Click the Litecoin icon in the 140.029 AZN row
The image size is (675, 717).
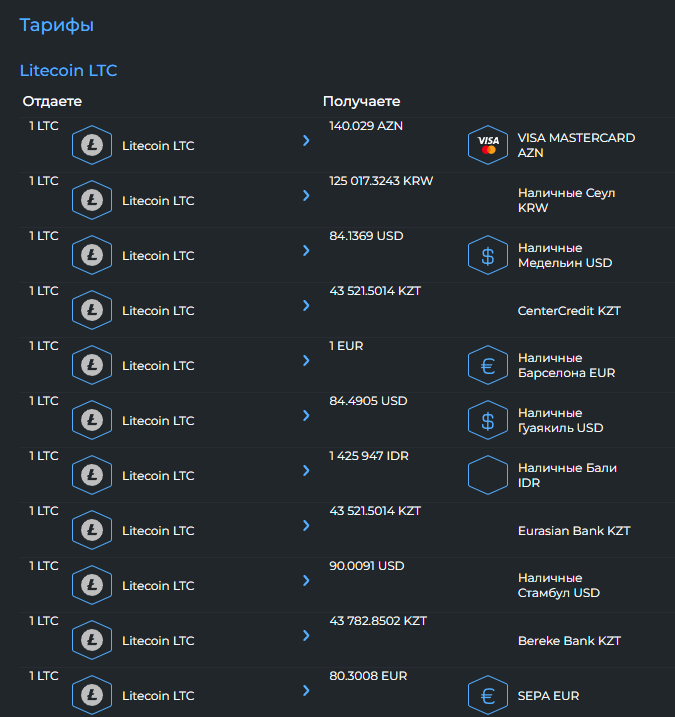92,145
